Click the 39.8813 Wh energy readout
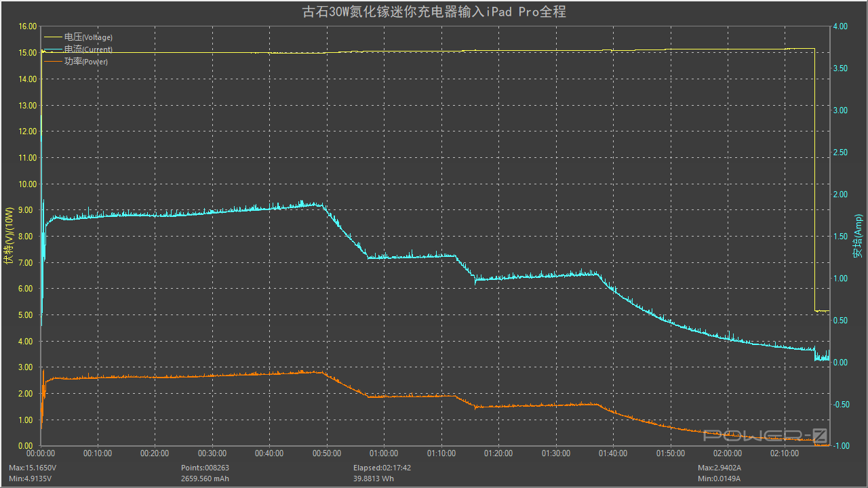868x488 pixels. click(x=373, y=479)
